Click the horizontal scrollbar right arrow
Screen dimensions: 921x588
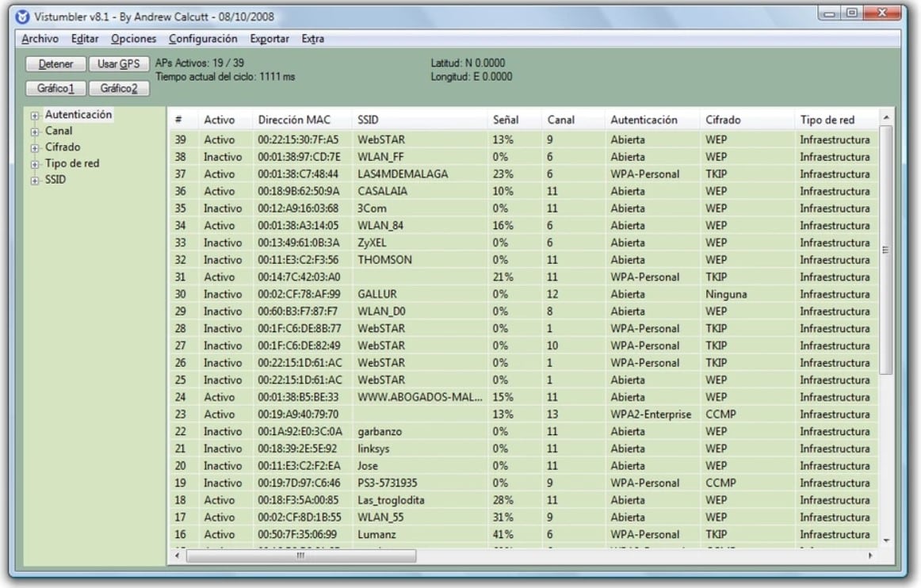pos(870,555)
